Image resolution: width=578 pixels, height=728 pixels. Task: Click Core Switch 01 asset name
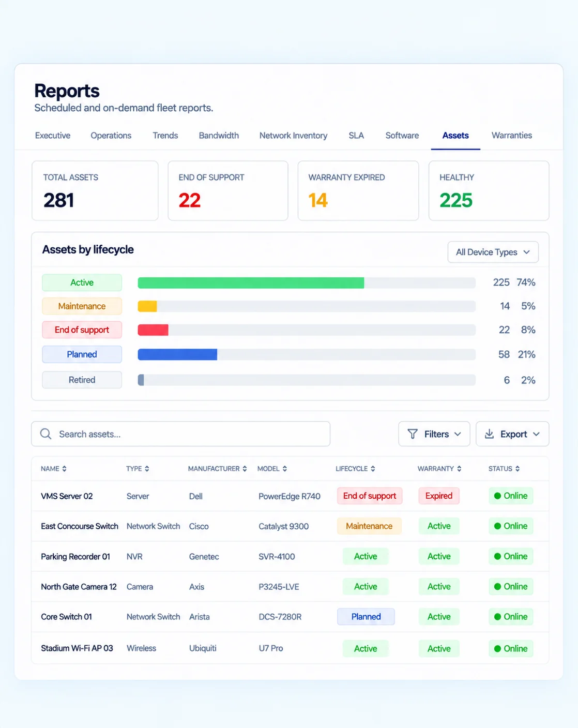click(x=66, y=617)
